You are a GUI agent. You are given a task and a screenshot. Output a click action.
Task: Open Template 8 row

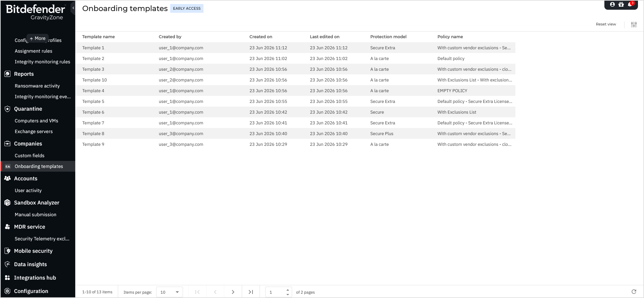[x=295, y=133]
